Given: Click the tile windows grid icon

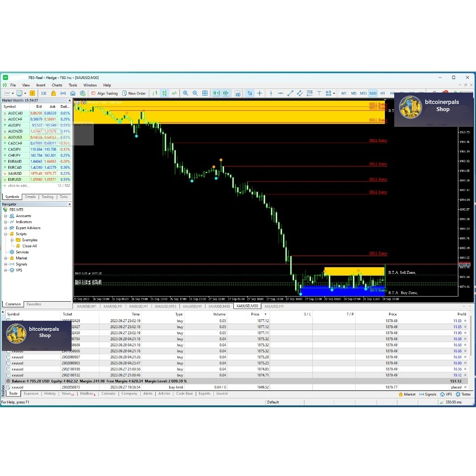Looking at the screenshot, I should coord(205,93).
